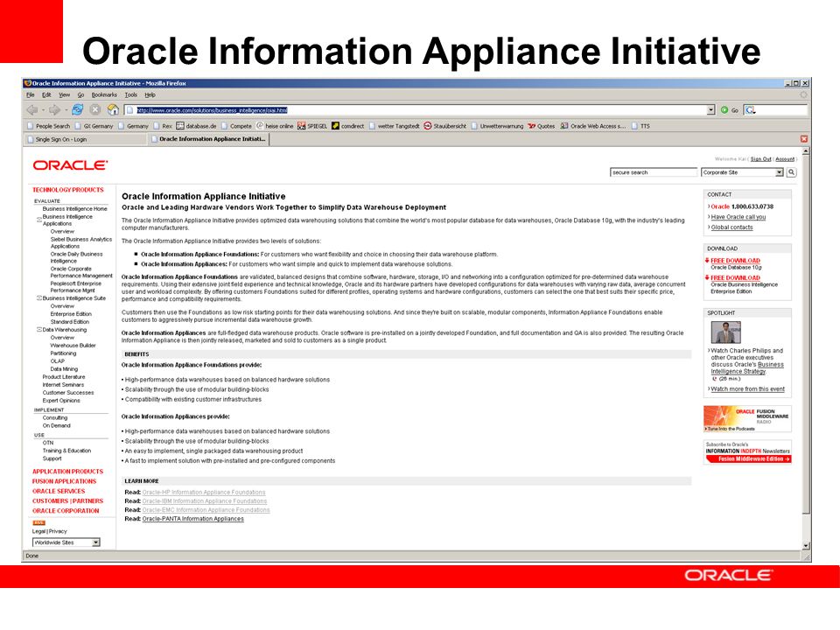
Task: Open the SPIEGEL bookmark
Action: tap(312, 126)
